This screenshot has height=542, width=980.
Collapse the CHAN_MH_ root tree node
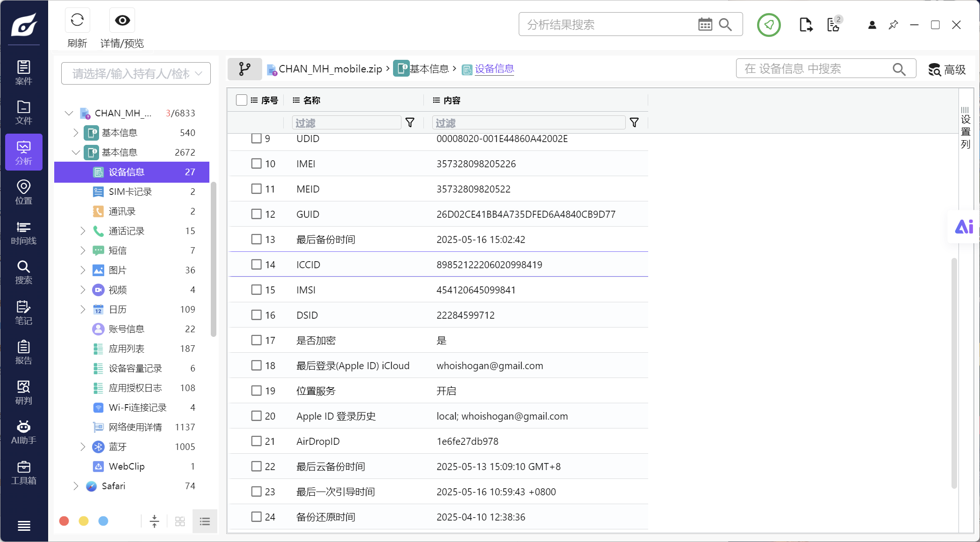pos(69,113)
